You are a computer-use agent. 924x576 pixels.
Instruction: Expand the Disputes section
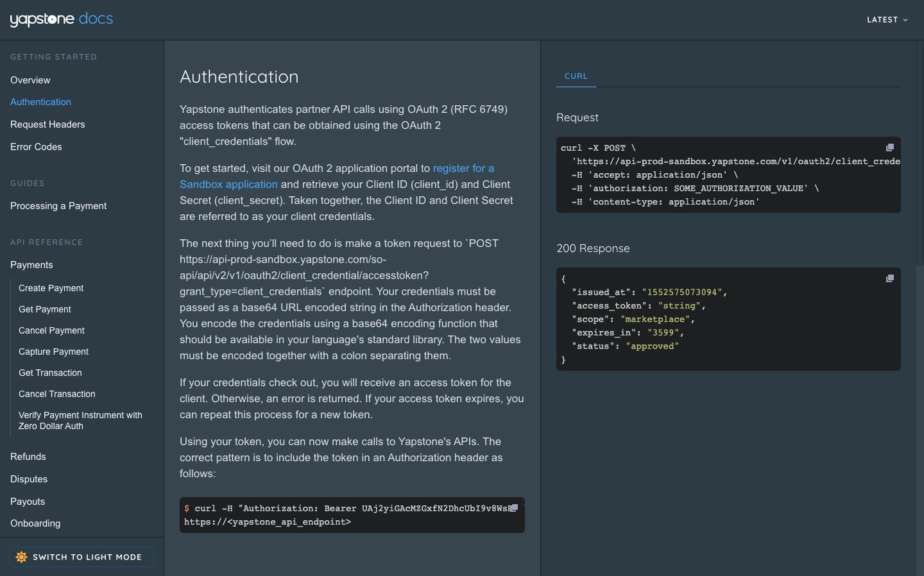(29, 479)
